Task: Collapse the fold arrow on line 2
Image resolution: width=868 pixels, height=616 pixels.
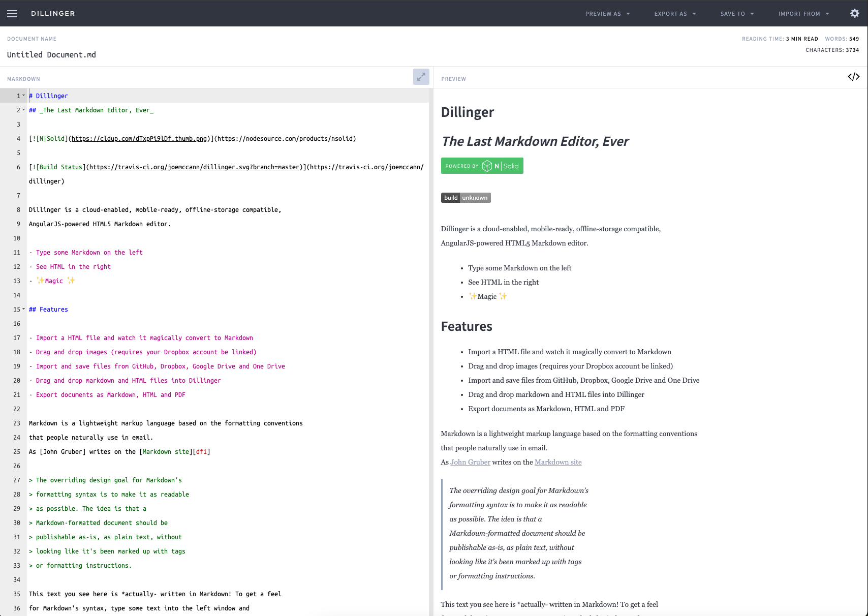Action: (23, 110)
